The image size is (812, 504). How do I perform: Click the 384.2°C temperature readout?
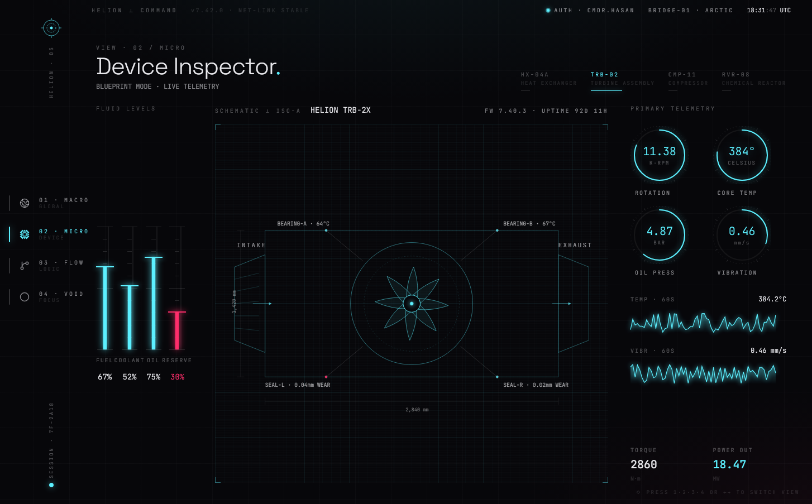772,299
